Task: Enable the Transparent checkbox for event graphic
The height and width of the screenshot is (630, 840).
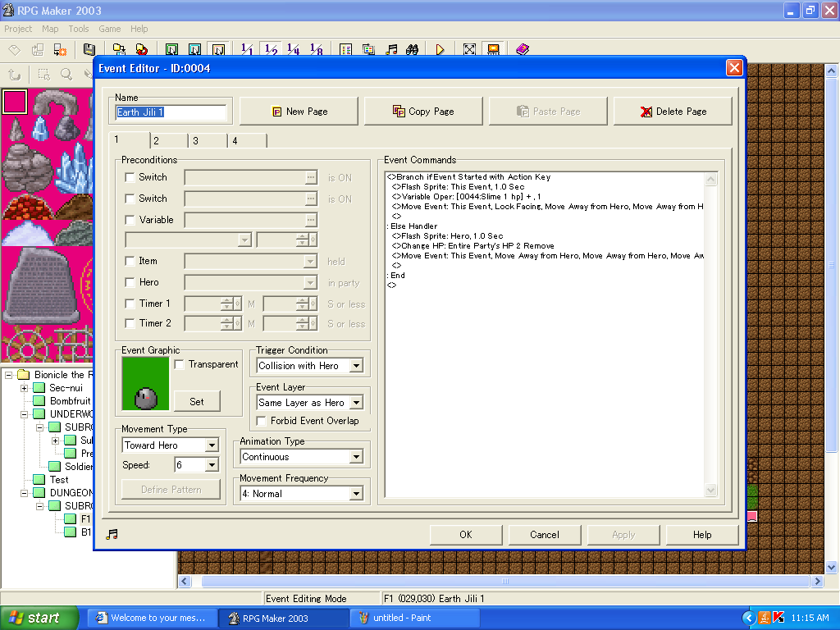Action: point(180,364)
